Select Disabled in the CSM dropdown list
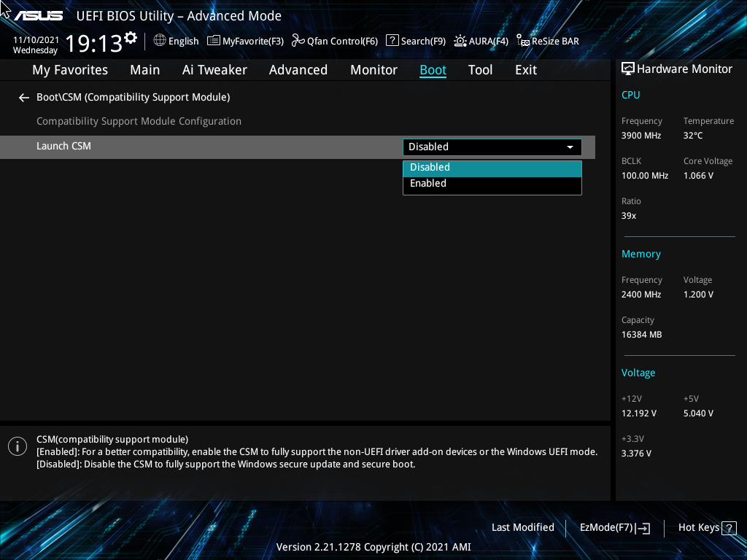Image resolution: width=747 pixels, height=560 pixels. (x=492, y=168)
